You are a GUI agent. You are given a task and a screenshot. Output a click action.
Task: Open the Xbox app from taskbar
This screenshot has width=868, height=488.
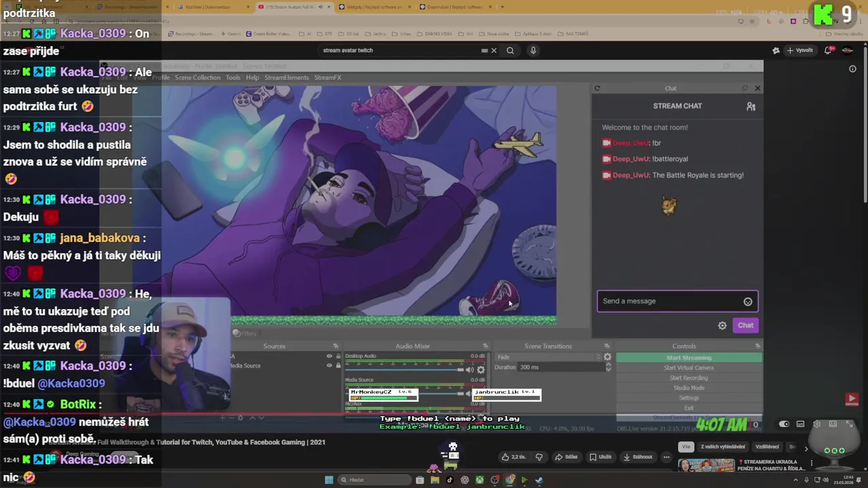point(479,480)
